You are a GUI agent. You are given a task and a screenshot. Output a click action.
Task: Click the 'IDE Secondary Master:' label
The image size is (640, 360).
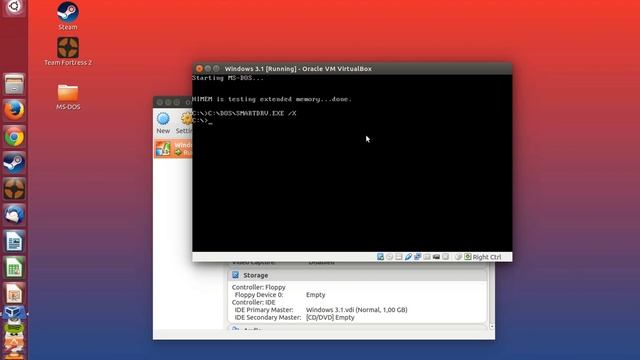268,318
